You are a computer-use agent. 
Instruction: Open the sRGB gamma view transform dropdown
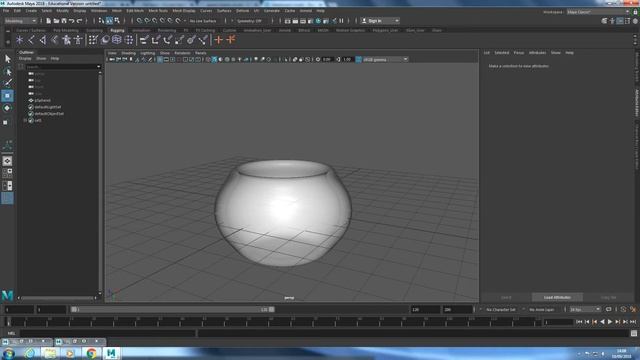pyautogui.click(x=385, y=60)
